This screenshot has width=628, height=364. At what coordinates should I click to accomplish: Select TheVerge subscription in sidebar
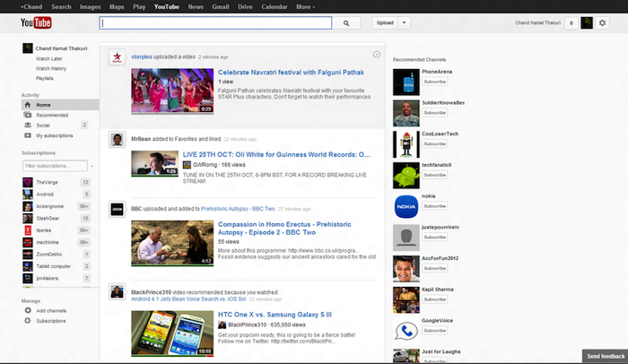click(x=46, y=182)
